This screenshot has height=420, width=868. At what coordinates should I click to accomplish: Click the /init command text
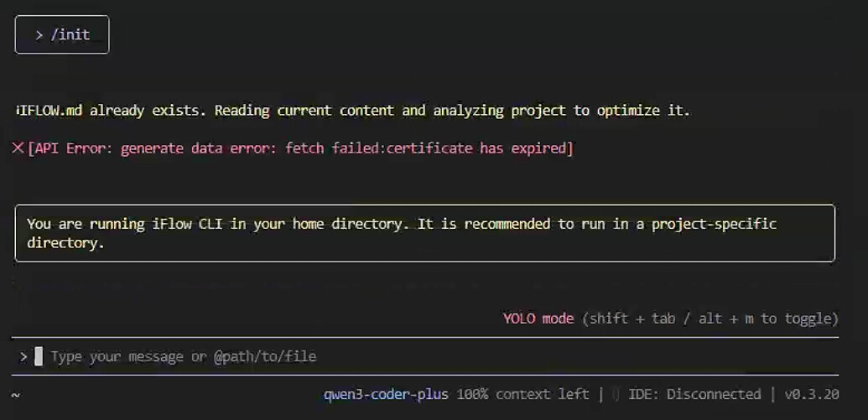(70, 35)
